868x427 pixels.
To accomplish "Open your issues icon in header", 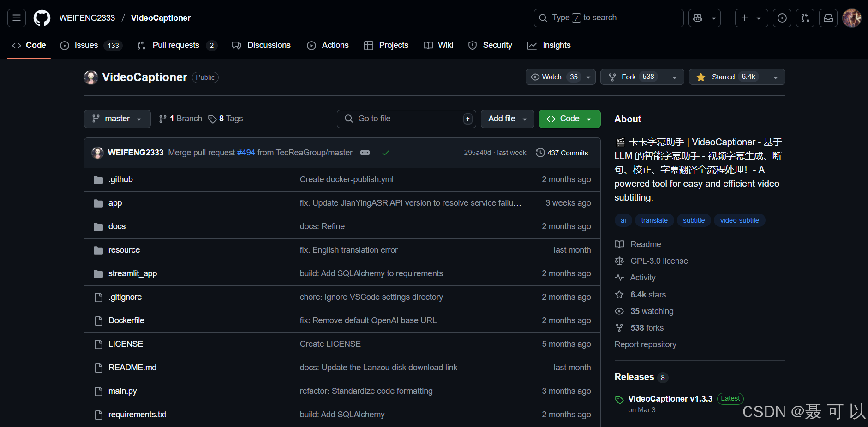I will (782, 18).
